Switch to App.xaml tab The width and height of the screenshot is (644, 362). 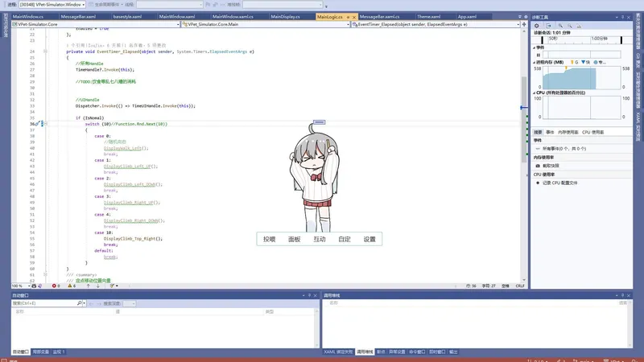[467, 17]
